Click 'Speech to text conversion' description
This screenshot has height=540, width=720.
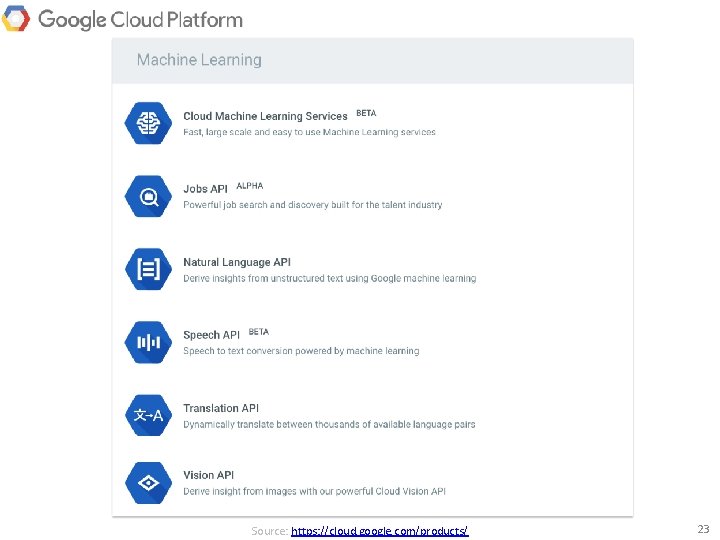pos(301,351)
